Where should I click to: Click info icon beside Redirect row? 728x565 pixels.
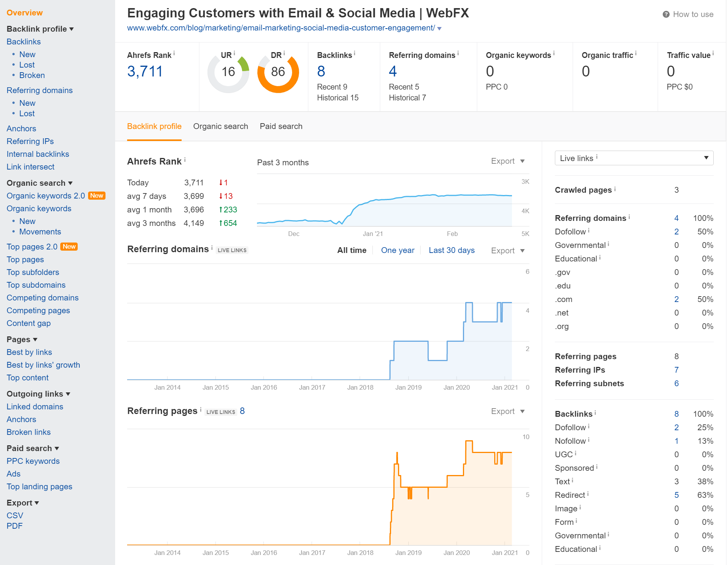[588, 494]
